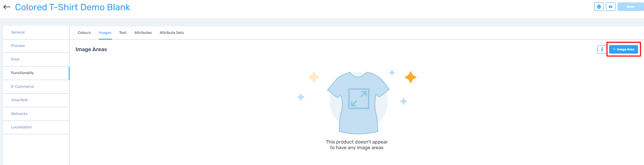Viewport: 644px width, 165px height.
Task: Go to the Attributes tab
Action: click(x=143, y=32)
